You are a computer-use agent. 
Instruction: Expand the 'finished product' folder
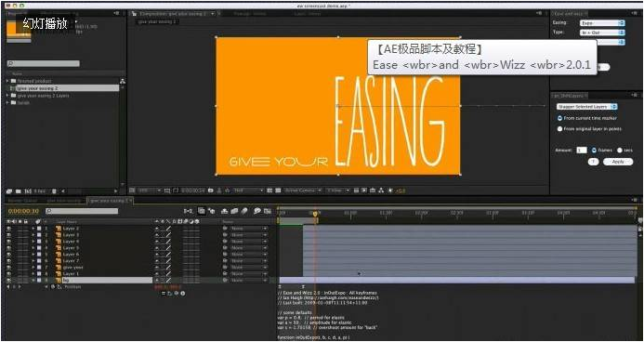(7, 81)
